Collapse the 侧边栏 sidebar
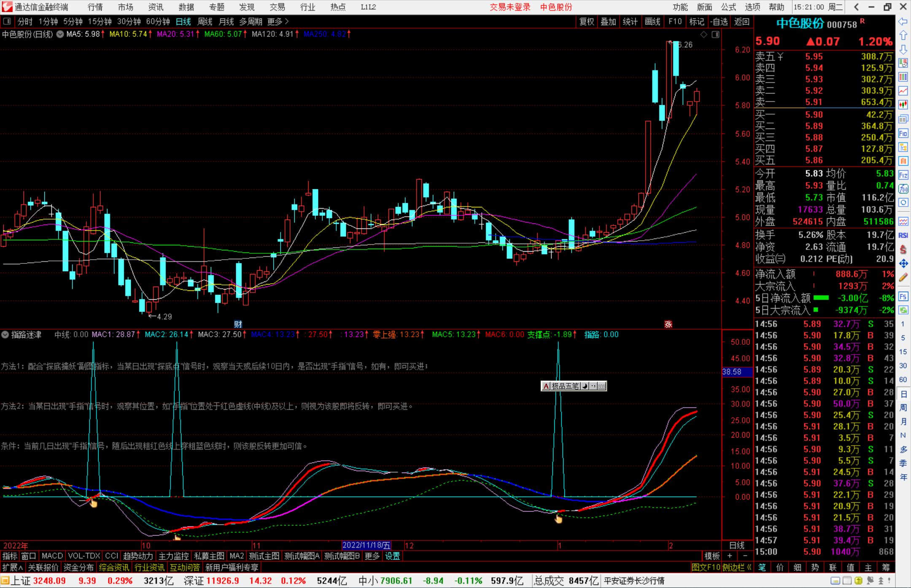The image size is (911, 588). [x=737, y=567]
